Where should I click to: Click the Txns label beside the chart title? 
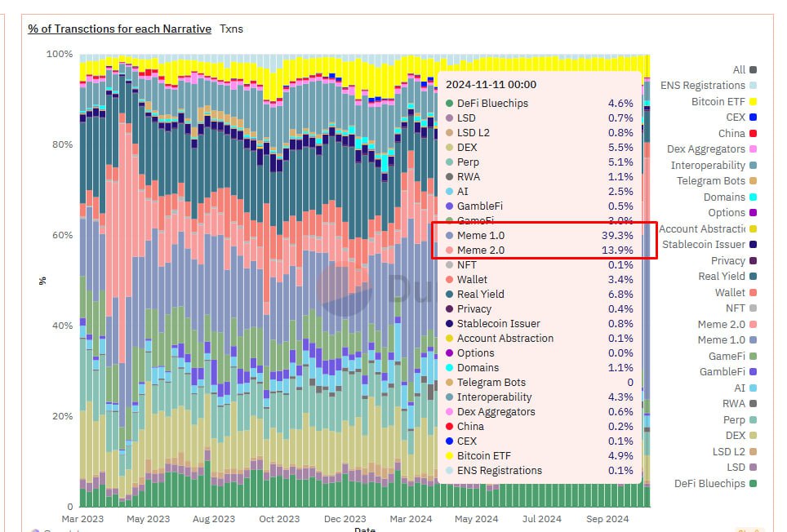click(x=231, y=29)
